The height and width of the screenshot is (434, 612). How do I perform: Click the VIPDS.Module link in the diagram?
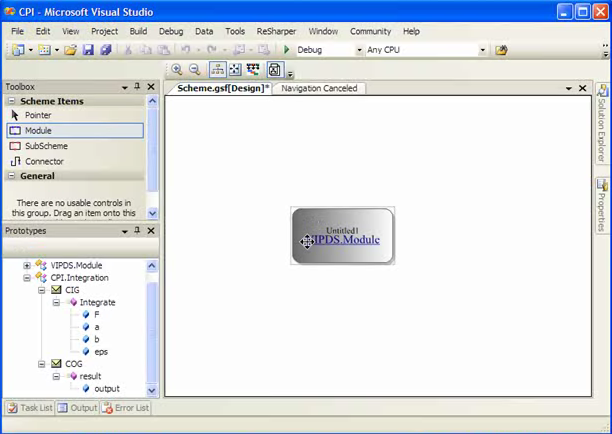[x=347, y=240]
